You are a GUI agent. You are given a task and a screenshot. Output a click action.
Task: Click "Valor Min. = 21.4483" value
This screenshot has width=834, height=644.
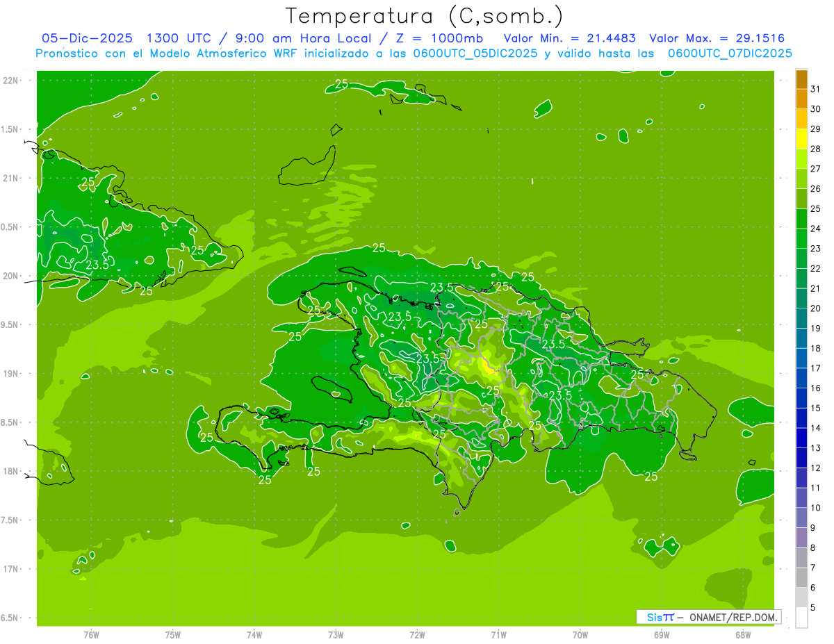coord(570,38)
